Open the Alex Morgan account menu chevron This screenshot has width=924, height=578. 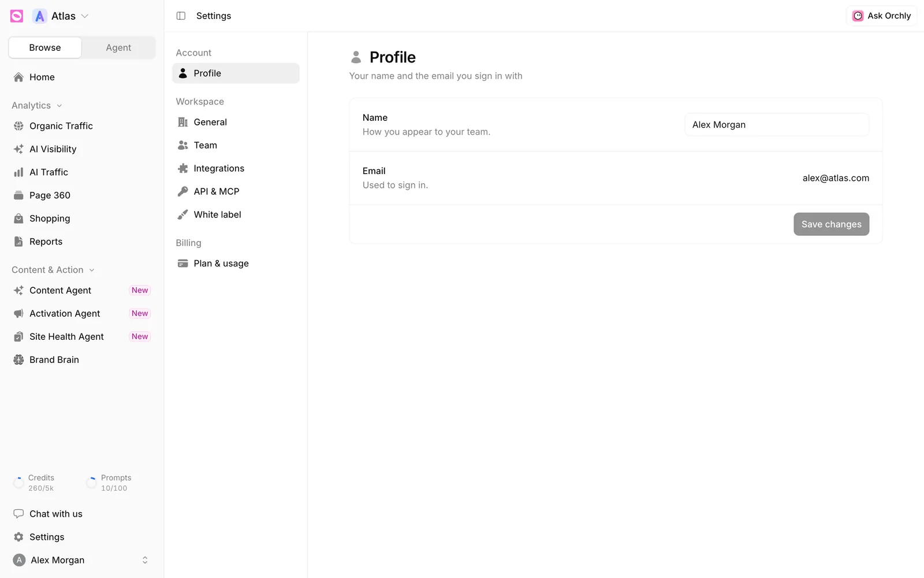click(x=145, y=560)
